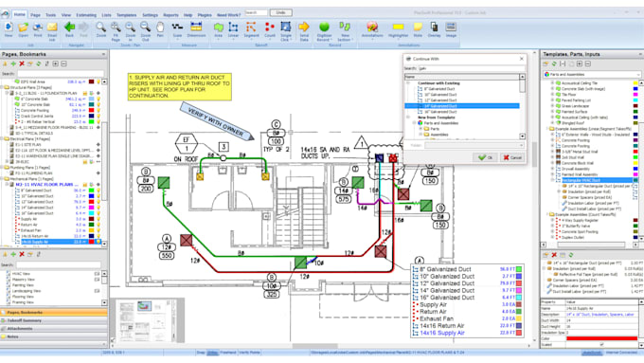Image resolution: width=644 pixels, height=363 pixels.
Task: Add a Note annotation
Action: 418,27
